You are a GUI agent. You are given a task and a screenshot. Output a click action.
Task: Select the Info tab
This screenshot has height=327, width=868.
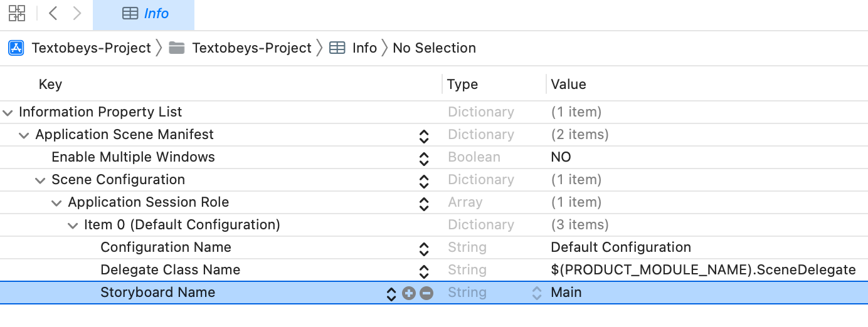pos(144,14)
